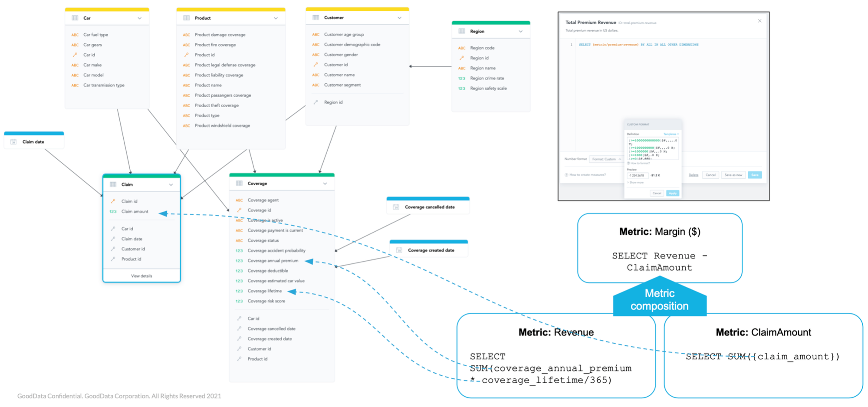The height and width of the screenshot is (407, 868).
Task: Click the 123 icon beside Region crime rate
Action: point(461,78)
